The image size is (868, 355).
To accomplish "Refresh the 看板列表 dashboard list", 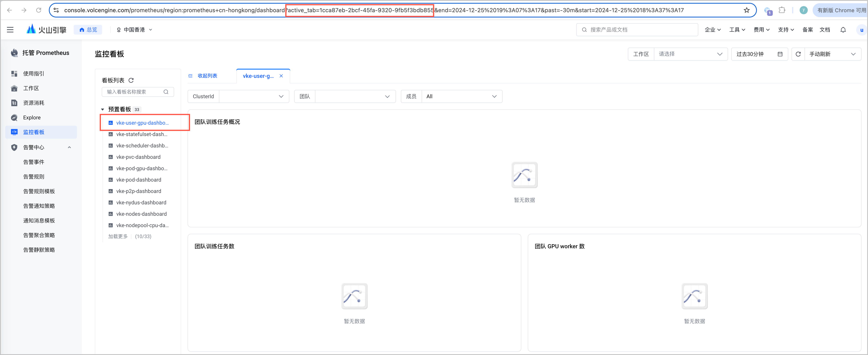I will pyautogui.click(x=131, y=80).
